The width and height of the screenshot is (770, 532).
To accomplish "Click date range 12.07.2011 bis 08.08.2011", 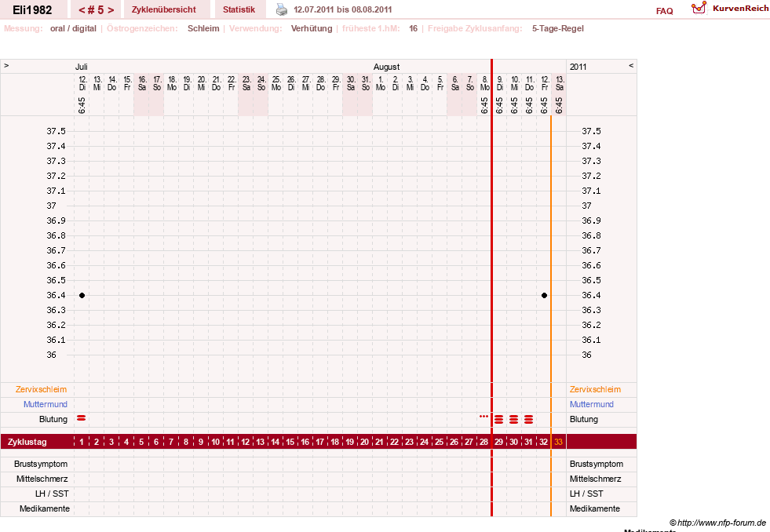I will click(x=343, y=10).
